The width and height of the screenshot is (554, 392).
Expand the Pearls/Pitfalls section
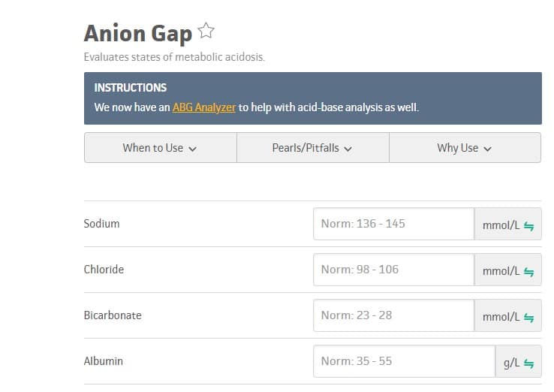(313, 148)
